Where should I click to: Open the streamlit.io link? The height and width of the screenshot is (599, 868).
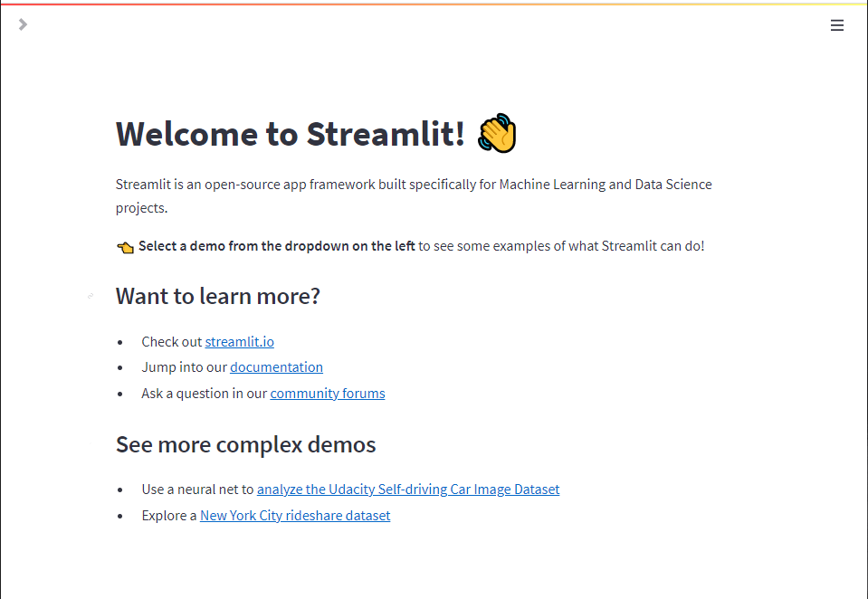pos(239,341)
